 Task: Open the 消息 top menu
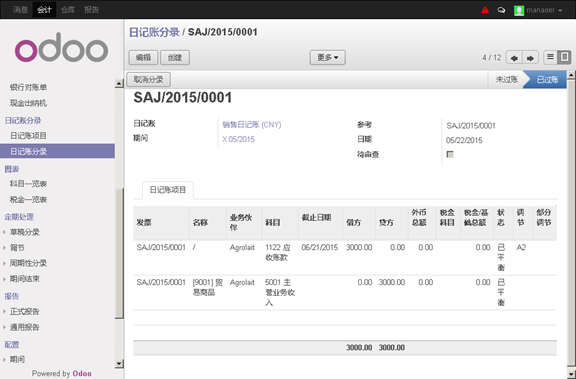click(x=20, y=10)
